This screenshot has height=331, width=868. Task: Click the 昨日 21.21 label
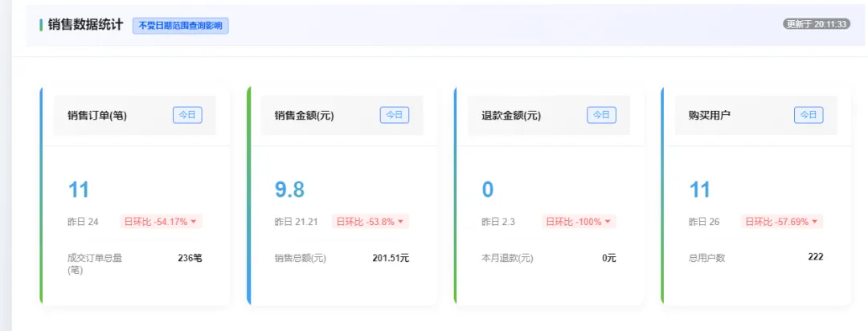click(x=296, y=222)
